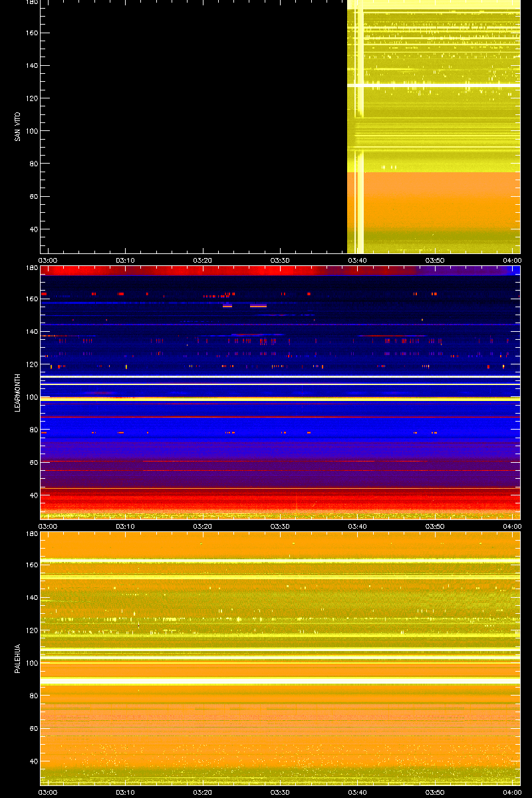Select the 100 frequency tick on San Vito plot
The width and height of the screenshot is (532, 798).
(x=32, y=131)
